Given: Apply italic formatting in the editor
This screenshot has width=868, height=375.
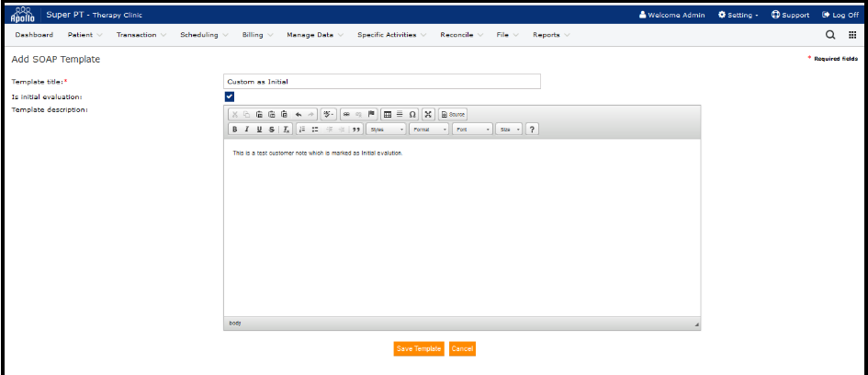Looking at the screenshot, I should (x=246, y=130).
